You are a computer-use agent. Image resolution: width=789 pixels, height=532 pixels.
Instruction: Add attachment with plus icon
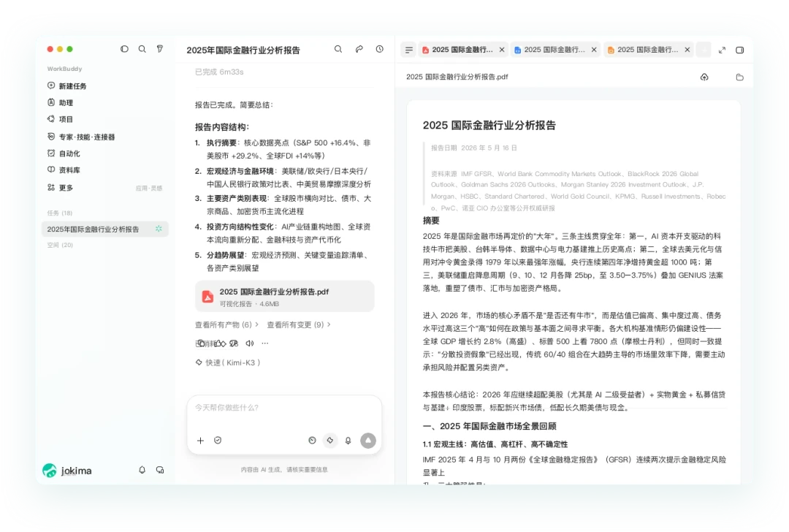(200, 441)
